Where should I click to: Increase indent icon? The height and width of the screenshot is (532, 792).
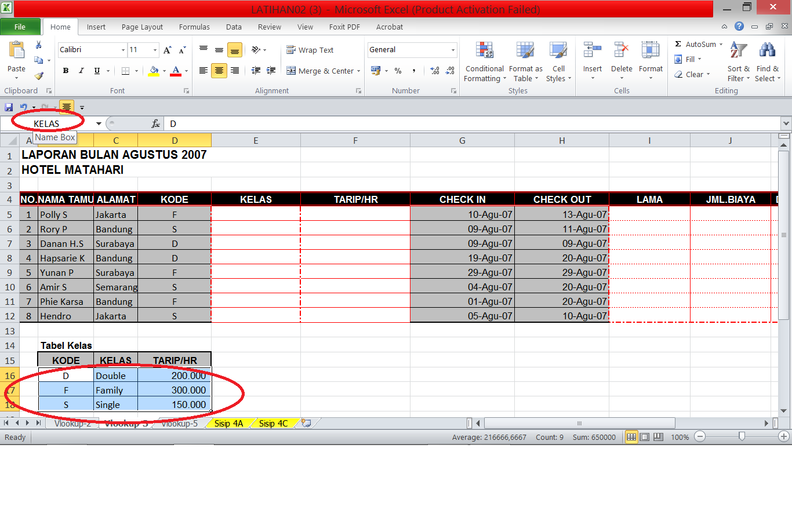coord(271,71)
